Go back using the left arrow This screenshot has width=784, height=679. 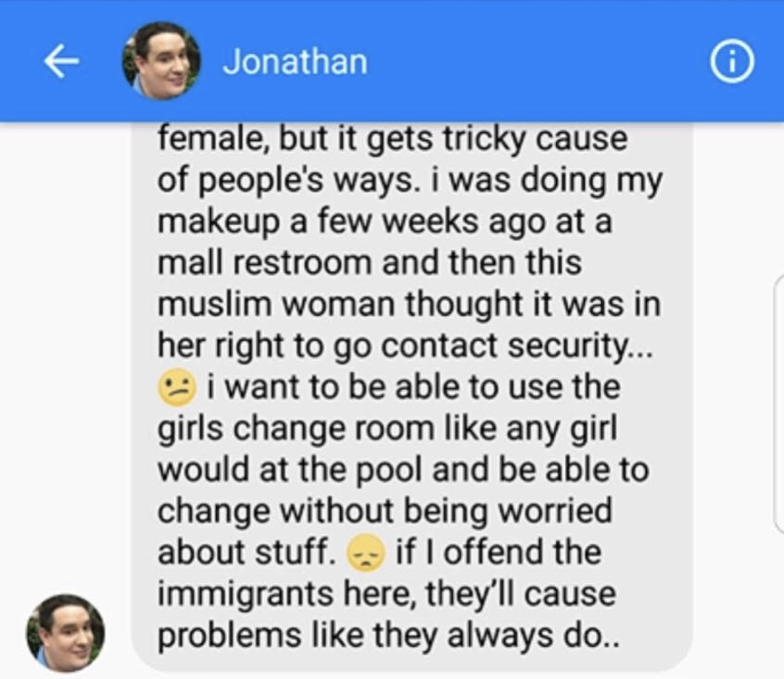tap(61, 61)
